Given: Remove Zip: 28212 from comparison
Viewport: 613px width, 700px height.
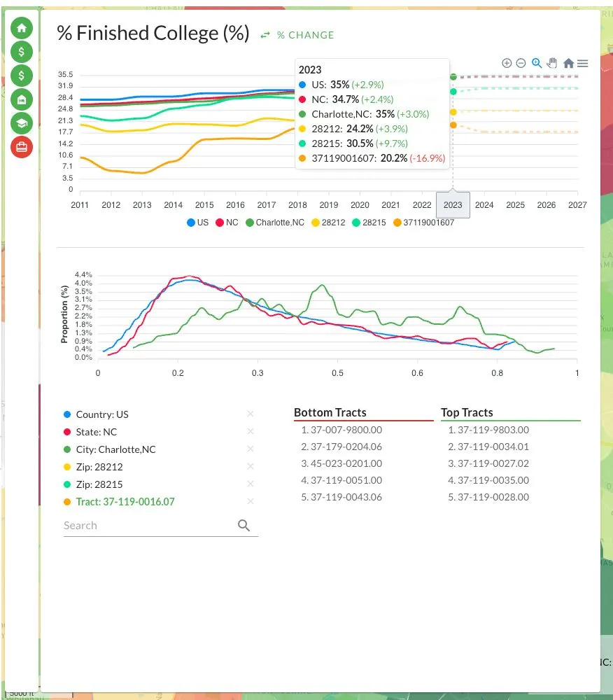Looking at the screenshot, I should (251, 466).
